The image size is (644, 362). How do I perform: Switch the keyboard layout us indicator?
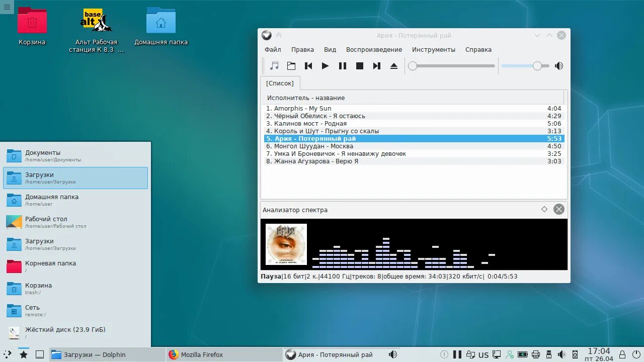pos(484,354)
